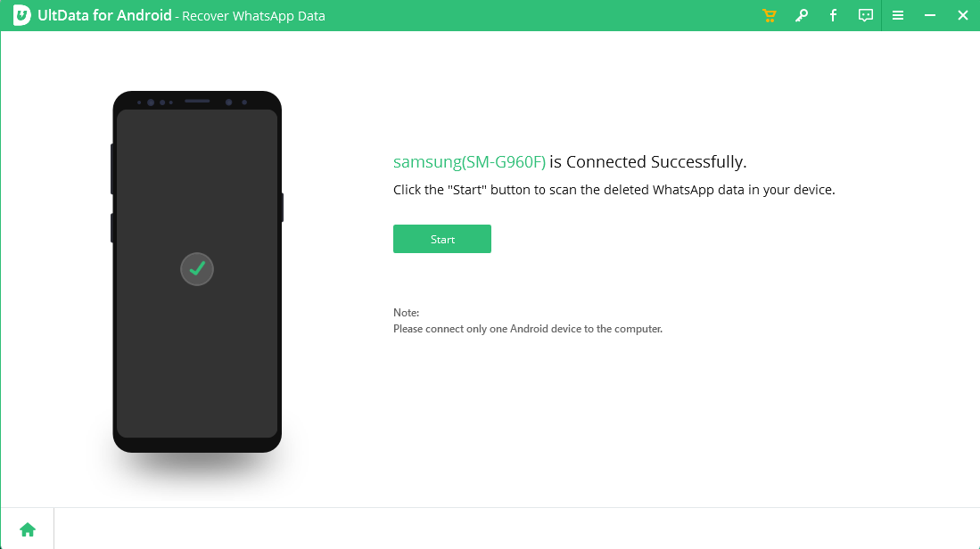The image size is (980, 549).
Task: Click the scan deleted WhatsApp data instruction
Action: [614, 190]
